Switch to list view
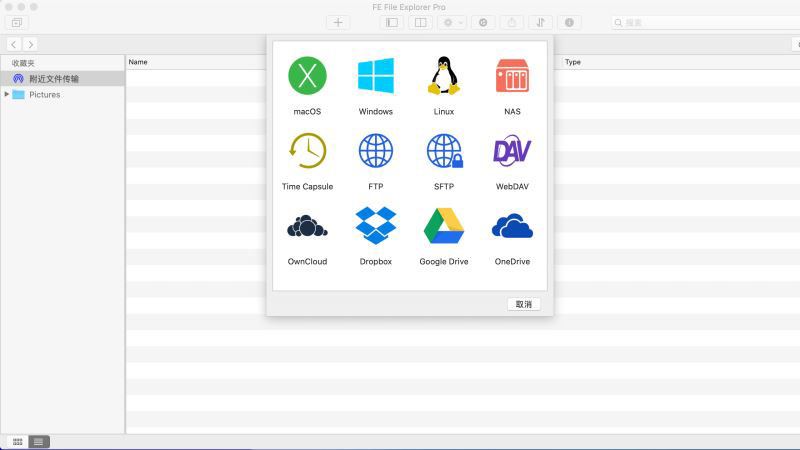The height and width of the screenshot is (450, 800). (x=39, y=442)
